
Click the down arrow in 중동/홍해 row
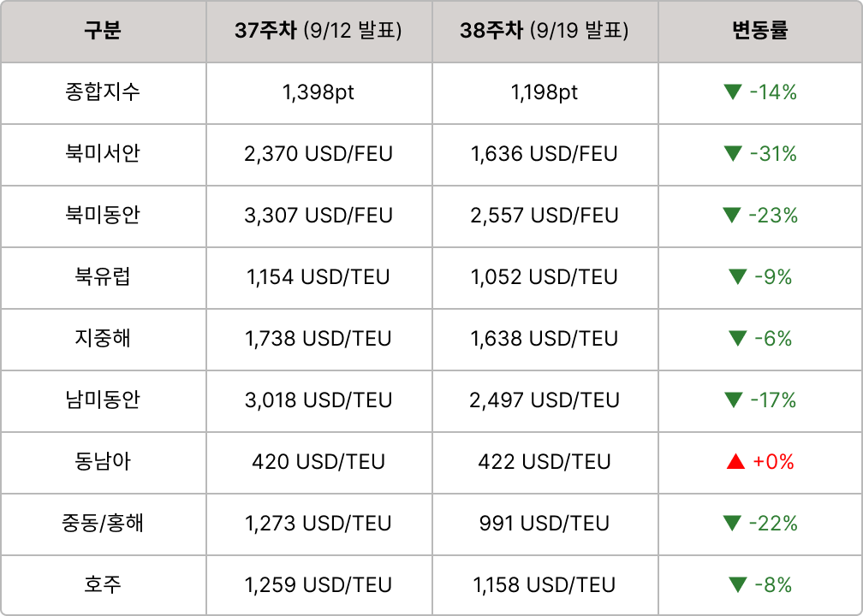[732, 524]
